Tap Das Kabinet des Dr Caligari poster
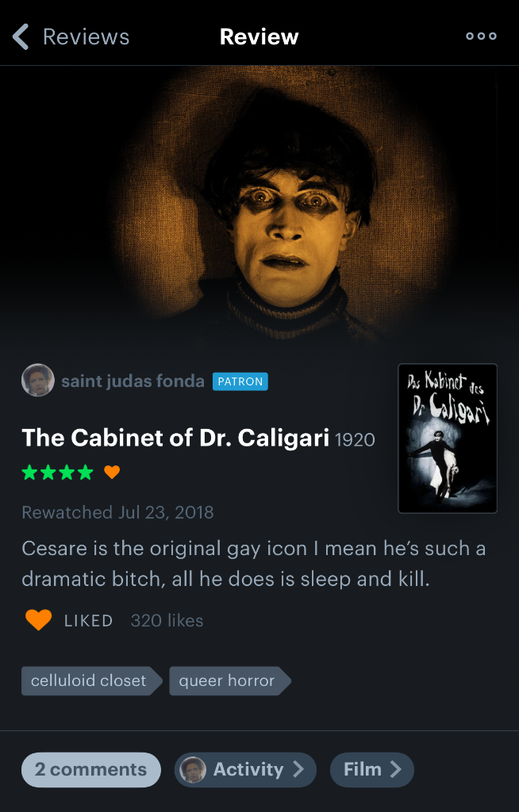The image size is (519, 812). [x=448, y=439]
